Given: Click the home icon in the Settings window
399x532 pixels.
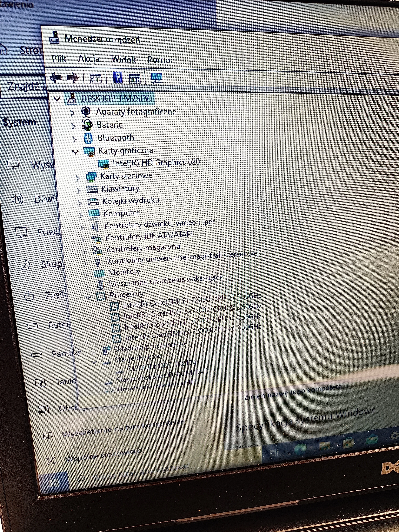Looking at the screenshot, I should point(3,49).
